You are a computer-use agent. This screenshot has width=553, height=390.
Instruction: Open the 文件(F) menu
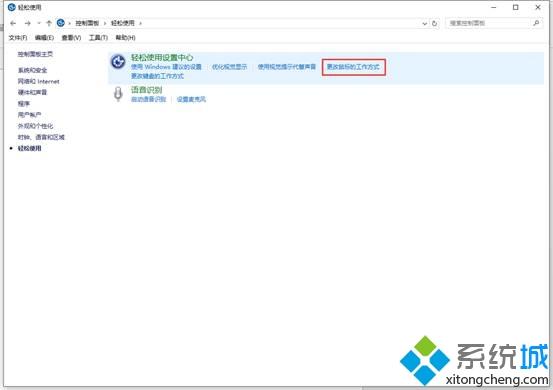pos(18,37)
